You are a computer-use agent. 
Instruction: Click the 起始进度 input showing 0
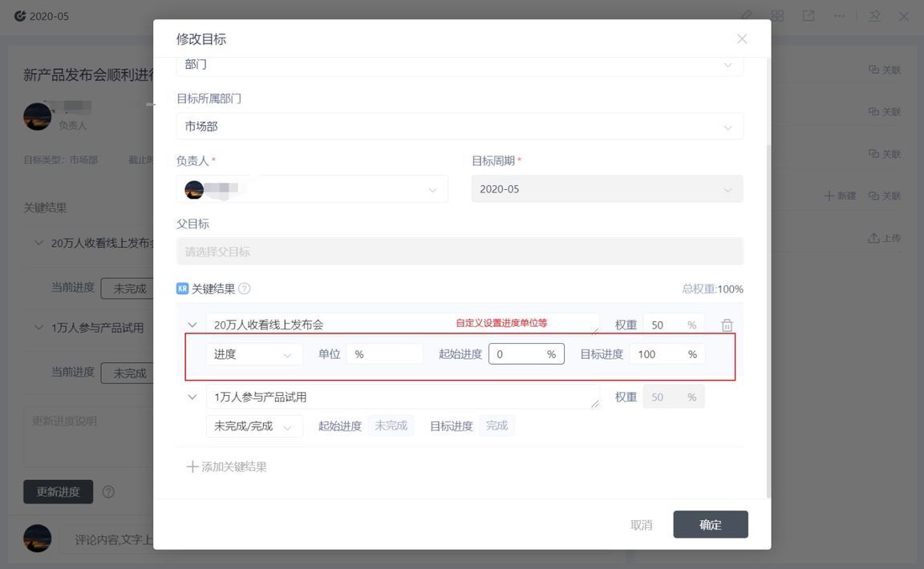[526, 354]
